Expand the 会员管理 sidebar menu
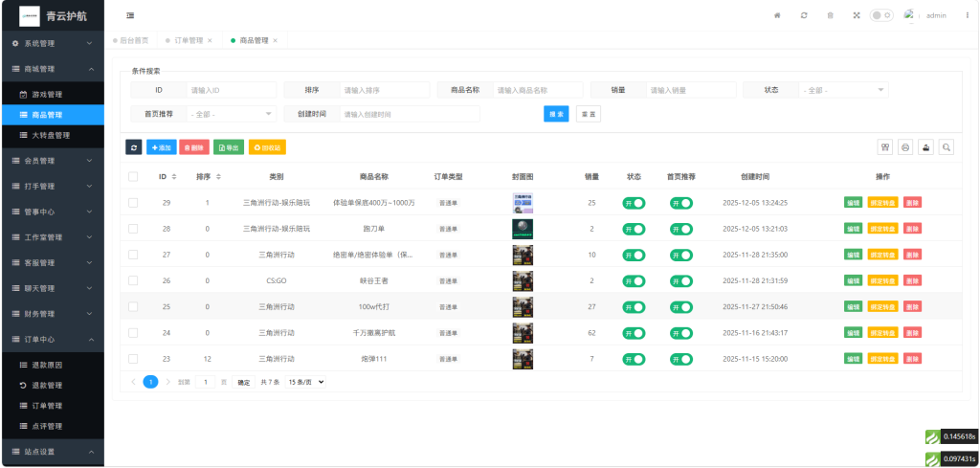980x468 pixels. point(52,161)
